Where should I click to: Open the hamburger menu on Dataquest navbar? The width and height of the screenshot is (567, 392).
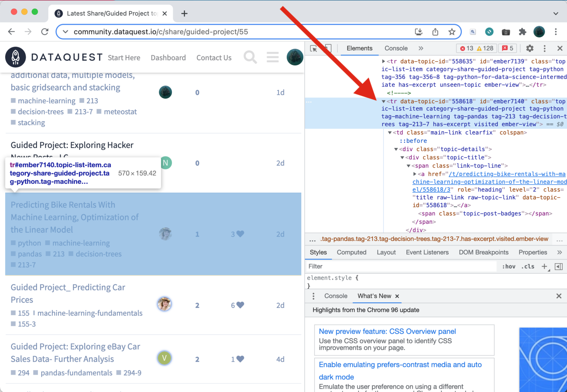pos(272,57)
